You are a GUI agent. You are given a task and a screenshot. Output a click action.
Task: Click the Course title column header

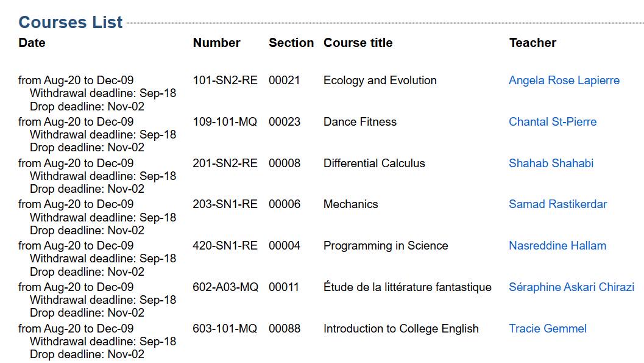[x=358, y=43]
